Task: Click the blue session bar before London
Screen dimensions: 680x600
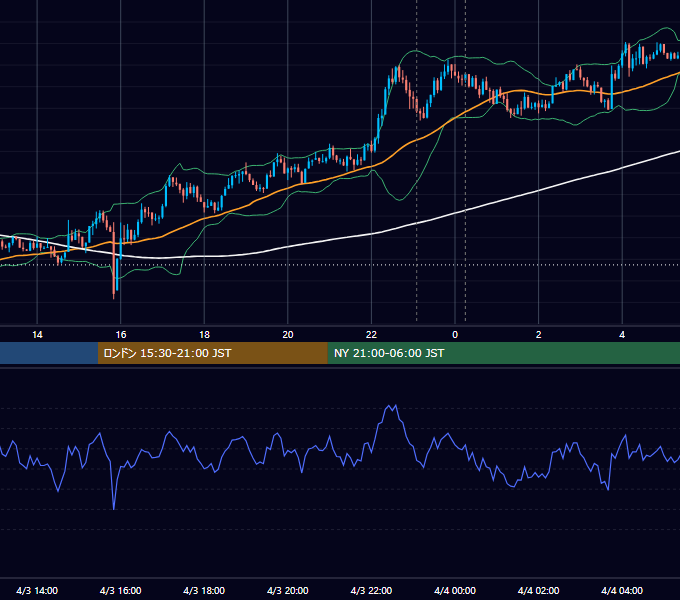Action: pos(49,353)
